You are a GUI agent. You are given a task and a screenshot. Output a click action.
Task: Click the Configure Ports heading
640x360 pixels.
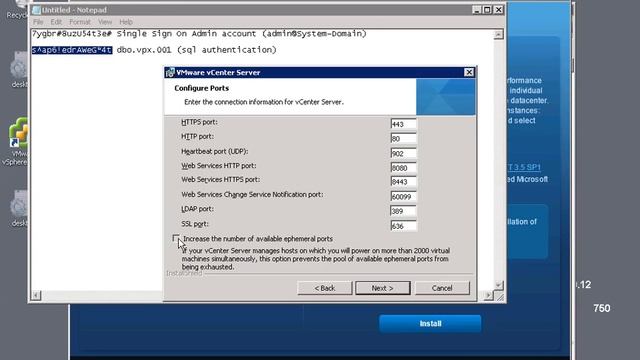click(x=202, y=88)
